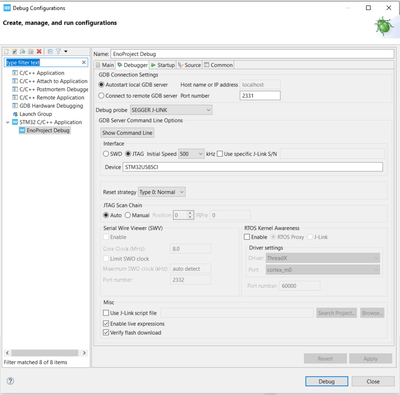Open Reset strategy Type 0: Normal dropdown

coord(162,192)
